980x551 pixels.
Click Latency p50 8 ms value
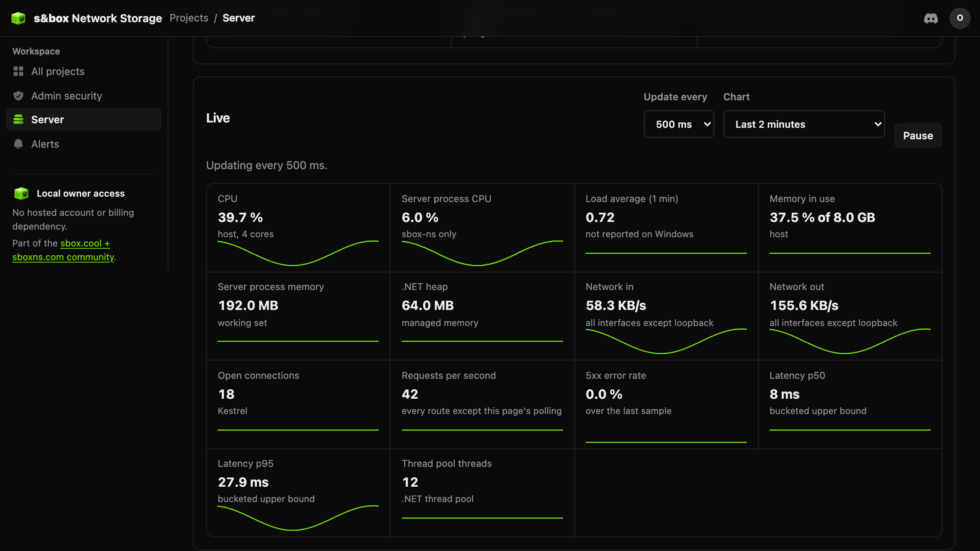pyautogui.click(x=784, y=394)
